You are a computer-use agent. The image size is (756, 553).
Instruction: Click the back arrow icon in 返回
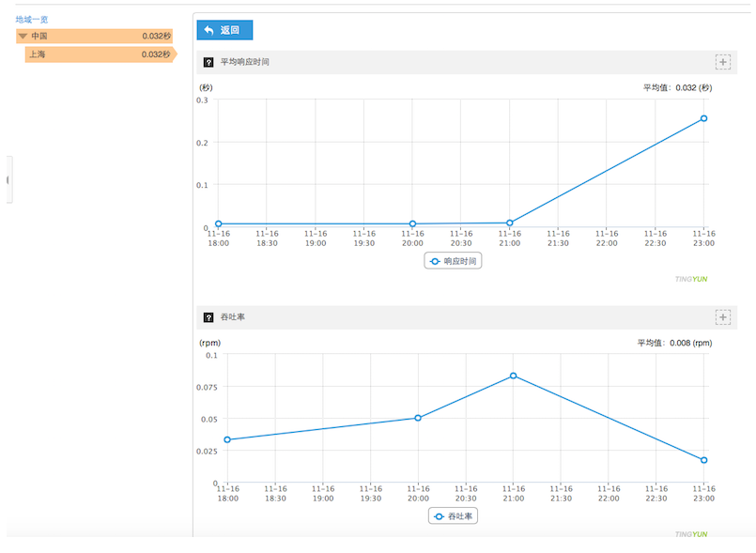point(208,30)
